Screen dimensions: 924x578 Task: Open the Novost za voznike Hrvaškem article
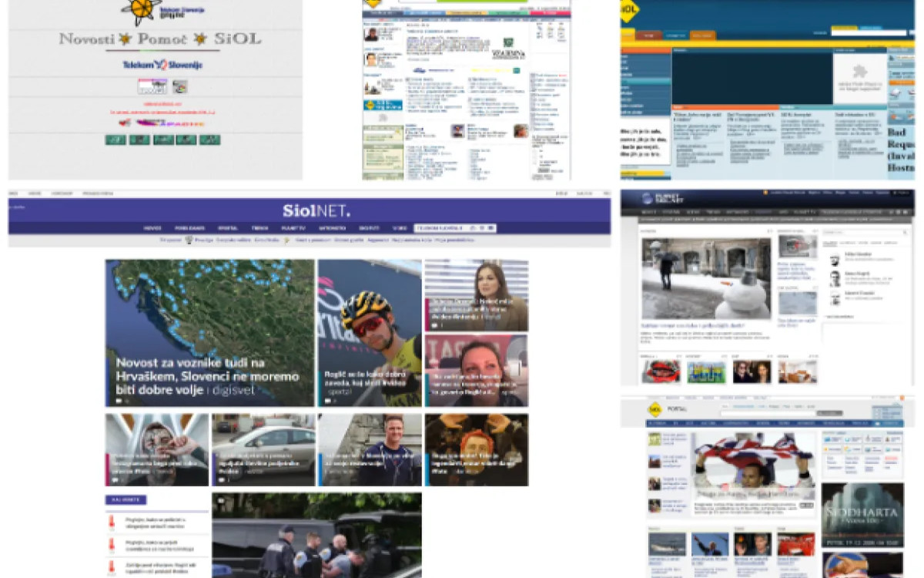pyautogui.click(x=208, y=377)
